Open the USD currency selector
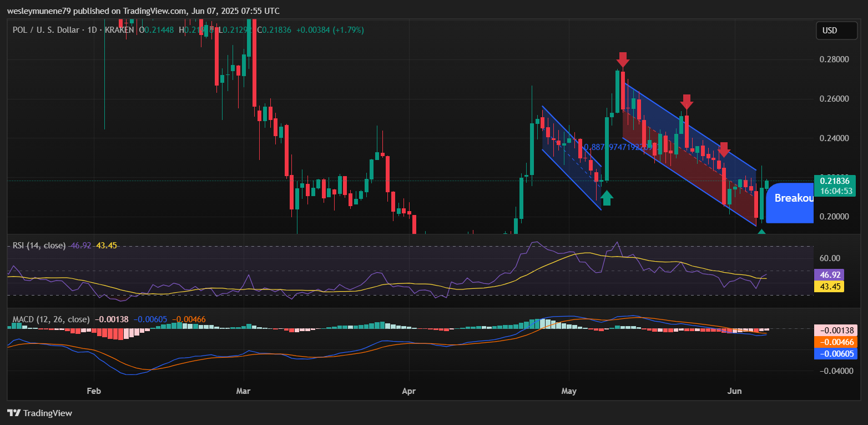This screenshot has height=425, width=868. 836,31
